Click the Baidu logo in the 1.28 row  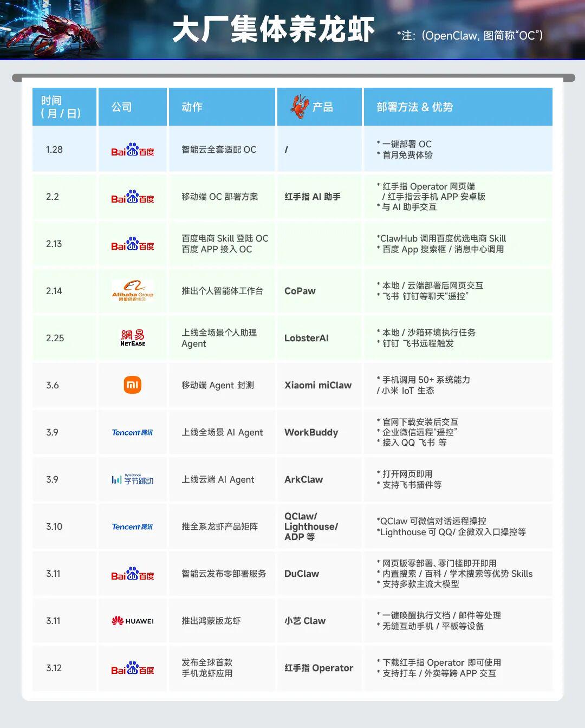click(x=133, y=150)
